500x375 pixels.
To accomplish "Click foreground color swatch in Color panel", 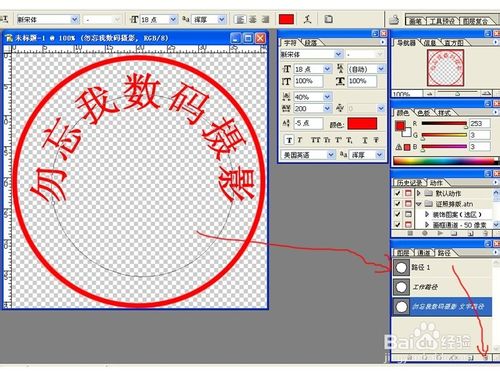I will pyautogui.click(x=400, y=126).
